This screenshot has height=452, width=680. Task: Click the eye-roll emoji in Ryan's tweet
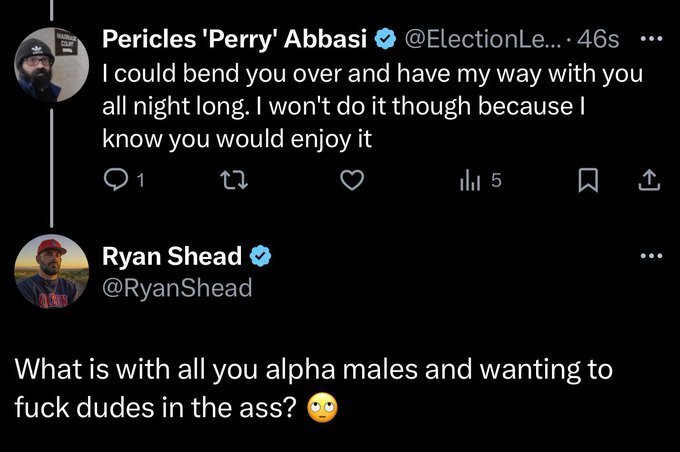click(320, 407)
